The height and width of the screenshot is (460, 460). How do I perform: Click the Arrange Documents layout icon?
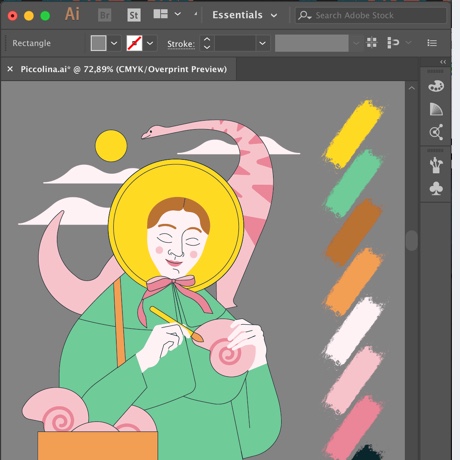[160, 14]
